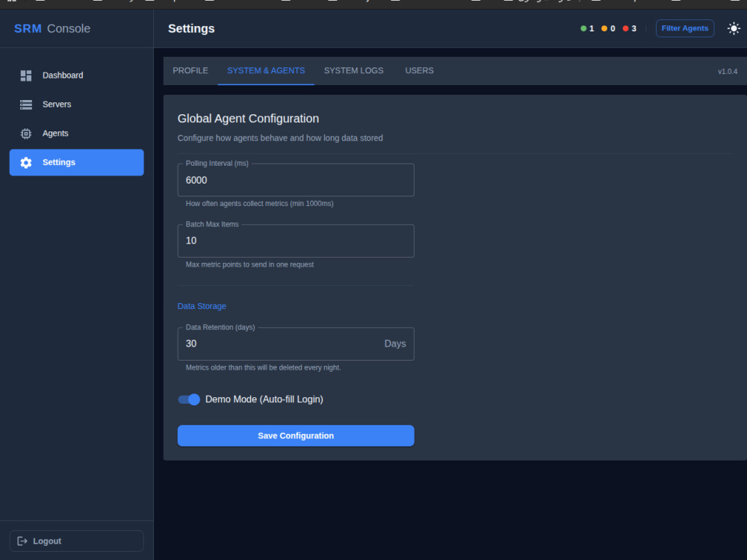Screen dimensions: 747x560
Task: Navigate to Servers page
Action: [76, 105]
